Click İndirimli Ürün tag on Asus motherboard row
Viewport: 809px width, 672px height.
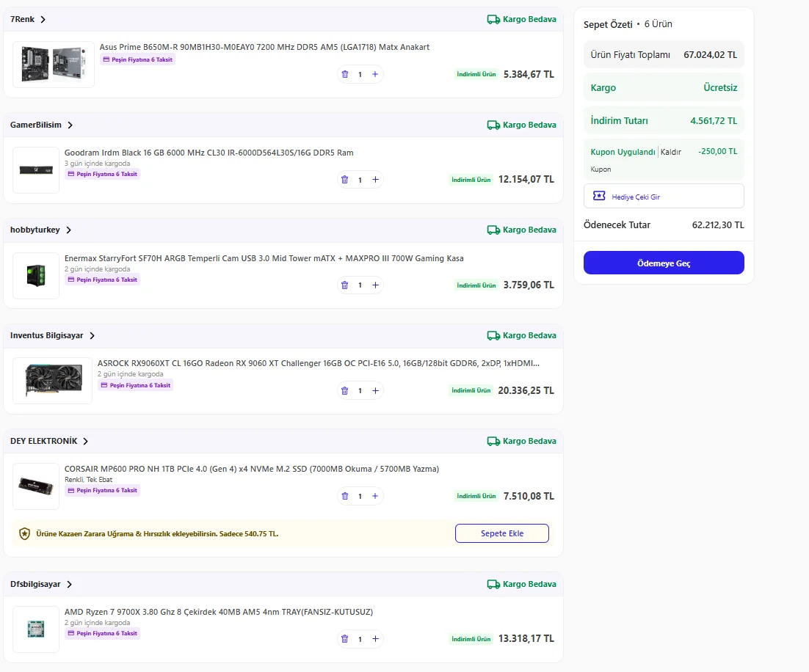pyautogui.click(x=476, y=74)
